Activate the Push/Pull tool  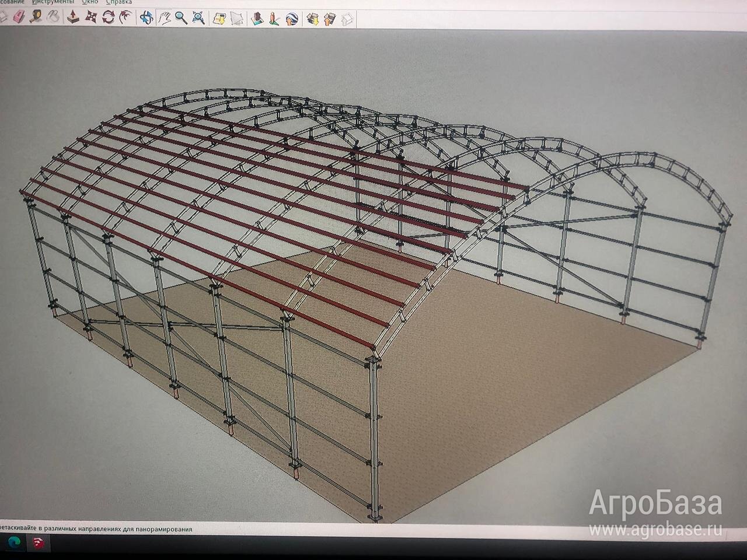[72, 17]
